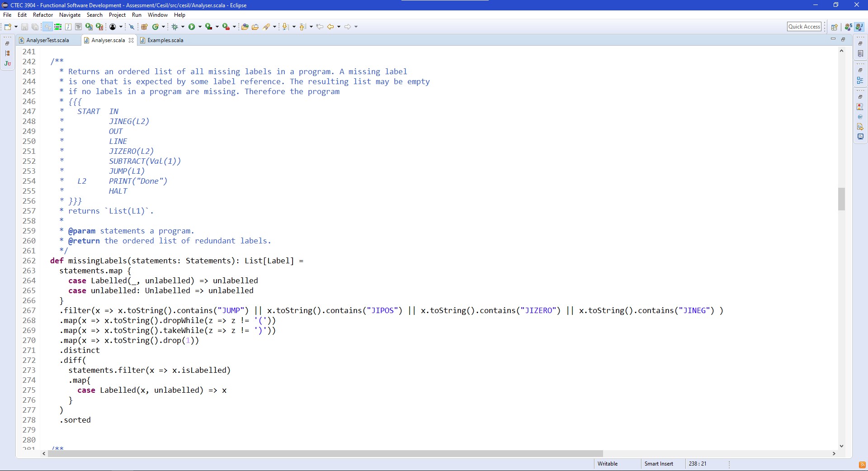Click the Last Edit Location icon
Viewport: 868px width, 471px height.
[320, 27]
